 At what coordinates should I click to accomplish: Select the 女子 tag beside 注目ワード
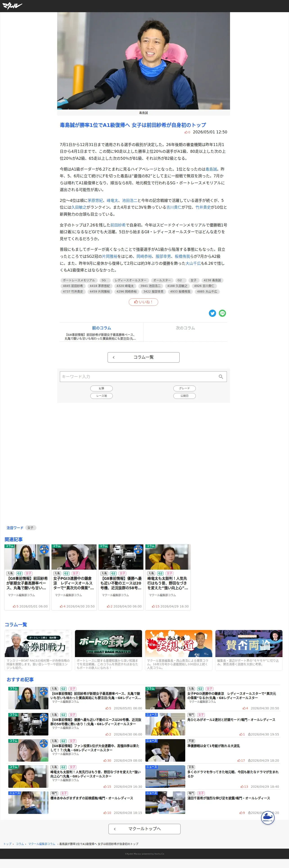pyautogui.click(x=31, y=528)
